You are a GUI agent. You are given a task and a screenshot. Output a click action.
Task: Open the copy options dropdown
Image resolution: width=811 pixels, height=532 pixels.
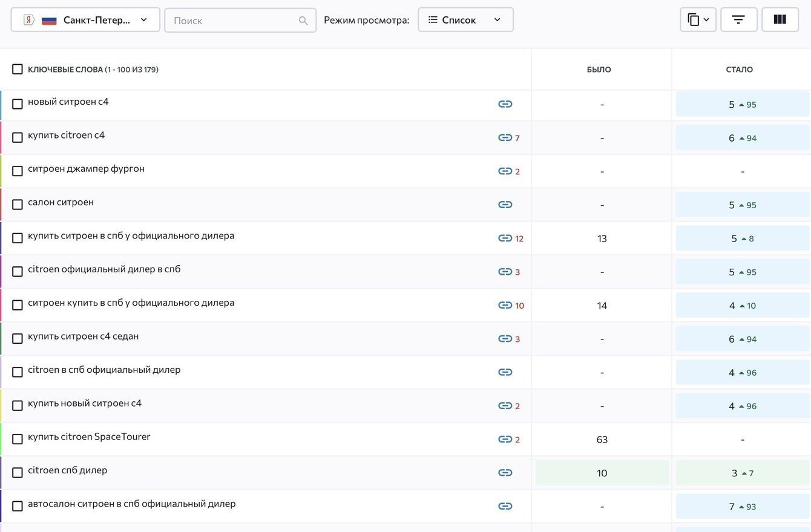tap(698, 19)
